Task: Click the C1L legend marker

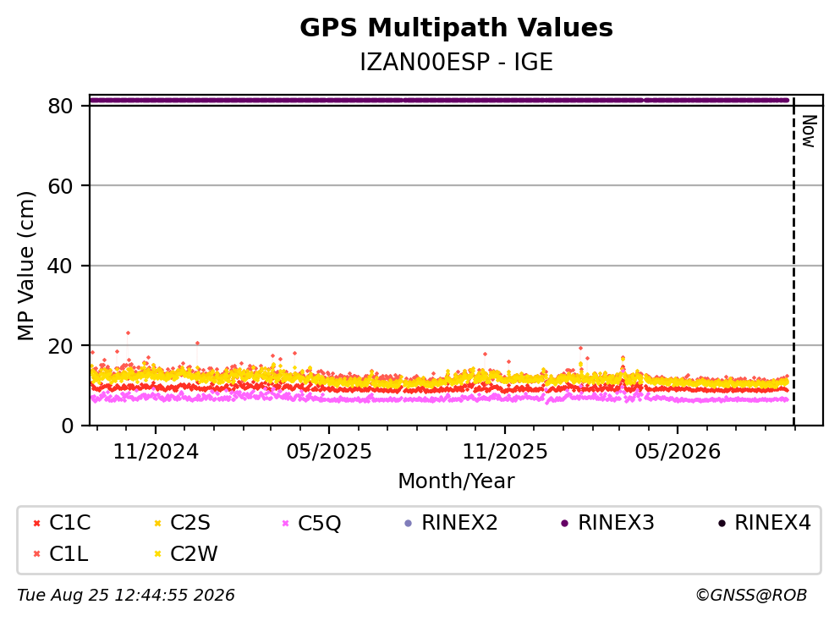Action: click(36, 554)
